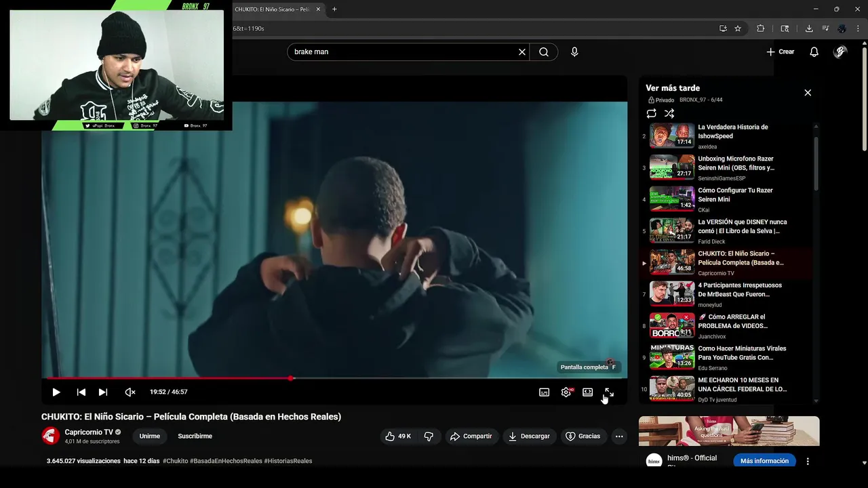This screenshot has height=488, width=868.
Task: Like the video with 49 K likes
Action: coord(398,436)
